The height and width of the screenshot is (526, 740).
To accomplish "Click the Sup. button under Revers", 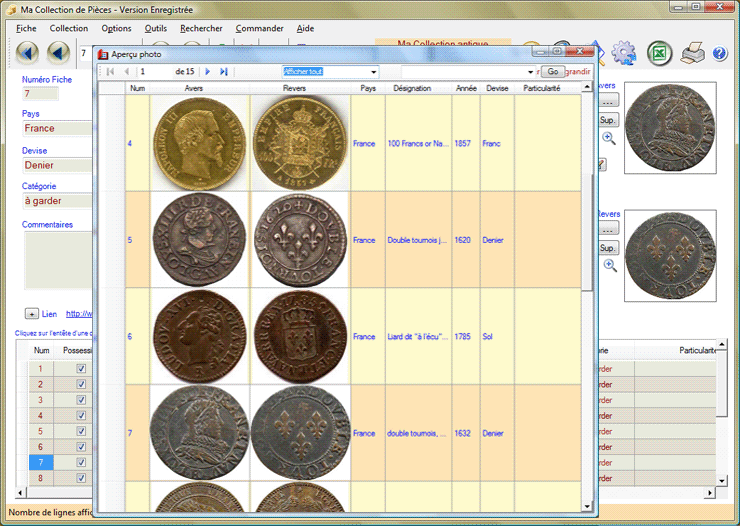I will [x=608, y=248].
